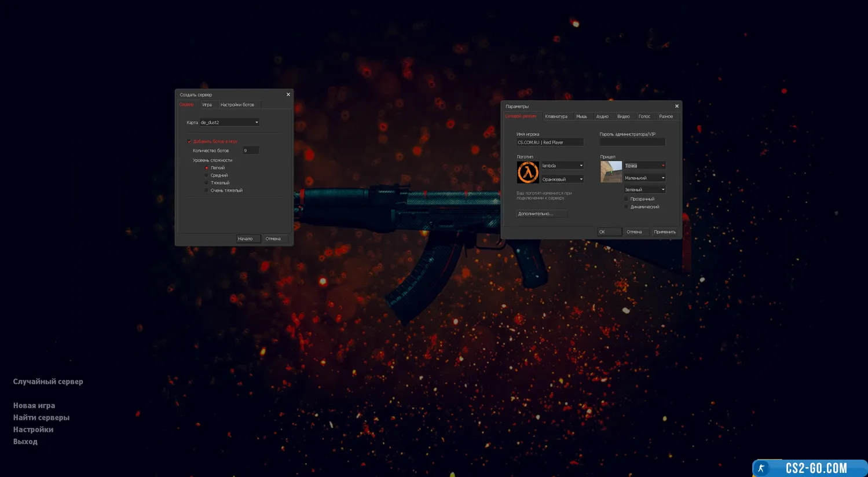Image resolution: width=868 pixels, height=477 pixels.
Task: Select Очень тяжелый difficulty level
Action: [x=207, y=190]
